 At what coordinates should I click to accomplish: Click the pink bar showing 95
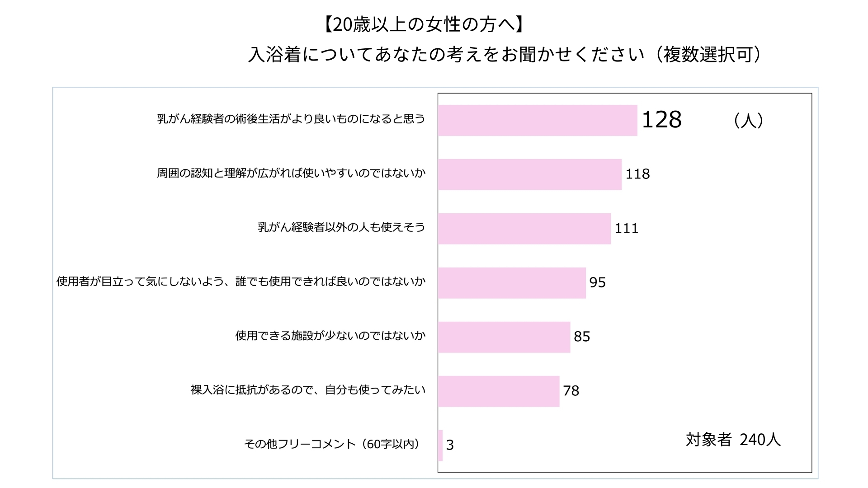[x=512, y=283]
